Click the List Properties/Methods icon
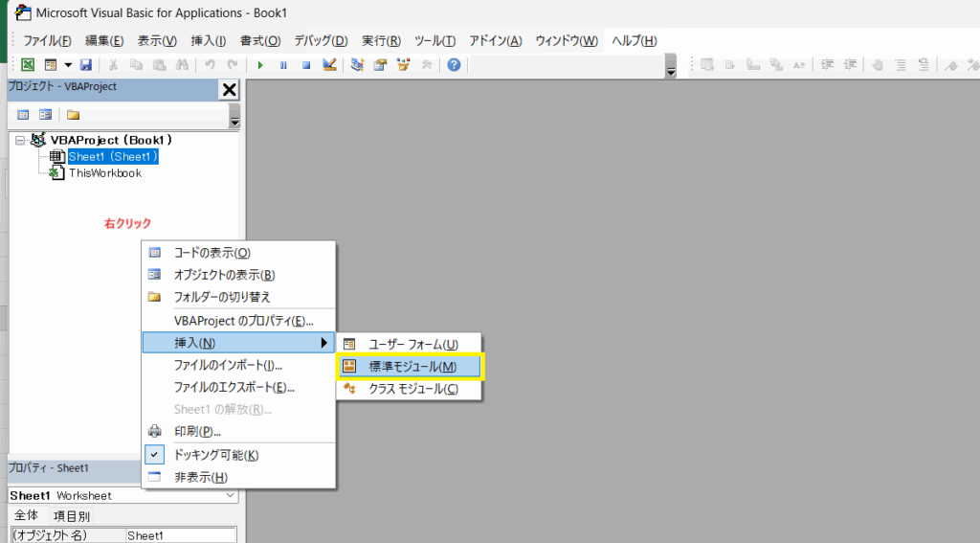The height and width of the screenshot is (543, 980). (707, 64)
